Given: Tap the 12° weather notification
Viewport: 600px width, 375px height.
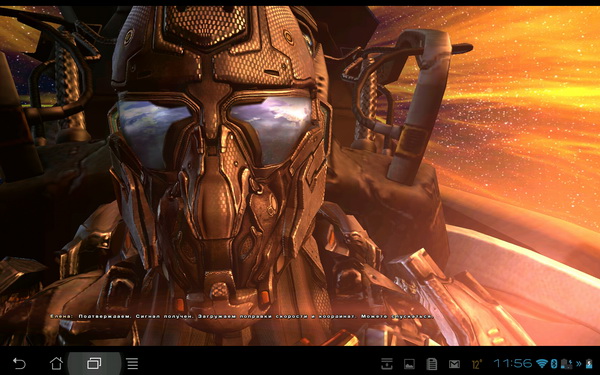Looking at the screenshot, I should pos(477,364).
